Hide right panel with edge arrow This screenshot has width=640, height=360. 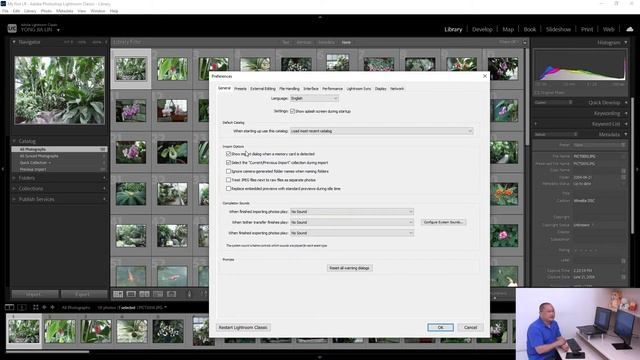pos(637,169)
